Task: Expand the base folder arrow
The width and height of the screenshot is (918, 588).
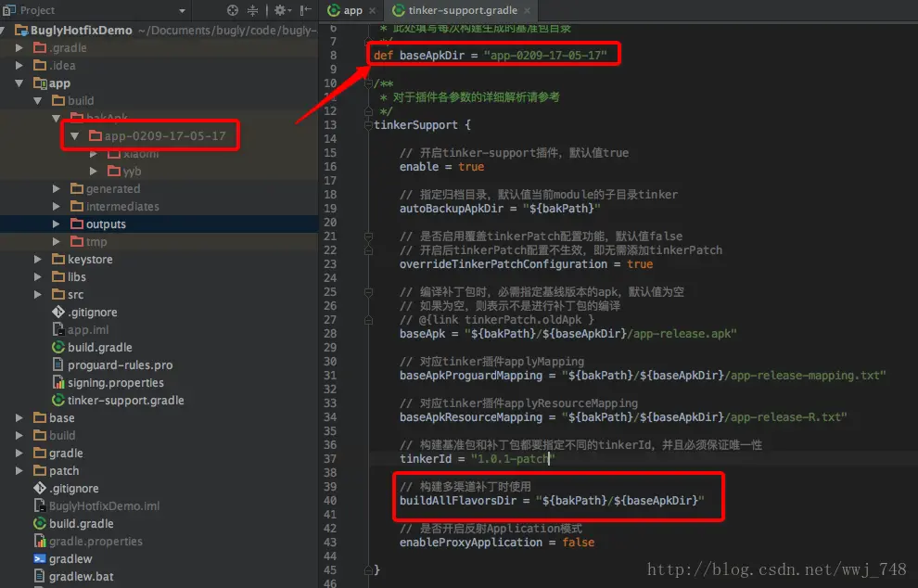Action: click(x=19, y=417)
